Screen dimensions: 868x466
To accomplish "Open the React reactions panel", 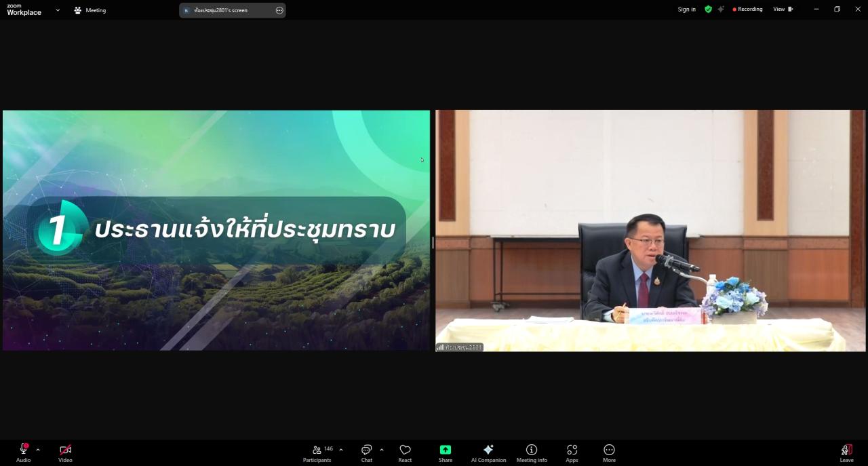I will pos(405,452).
